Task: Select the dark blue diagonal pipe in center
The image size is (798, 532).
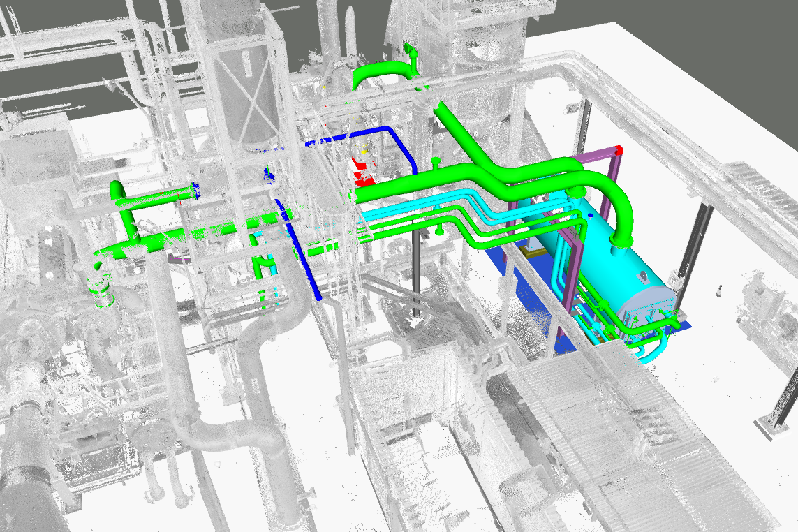Action: (x=302, y=253)
